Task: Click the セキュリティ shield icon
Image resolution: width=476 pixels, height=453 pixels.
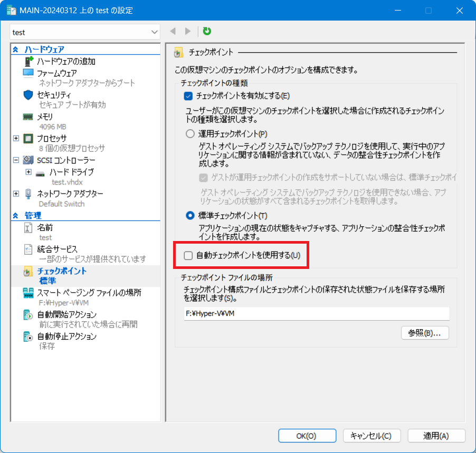Action: [28, 95]
